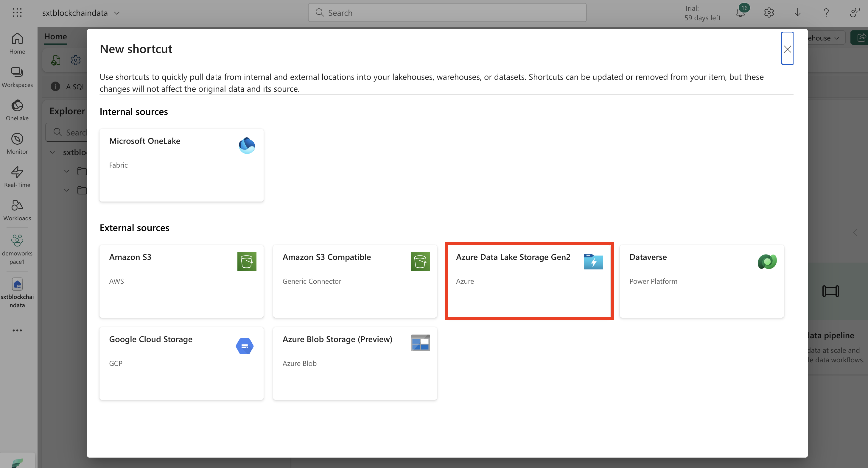Open the three-dot more options in sidebar
The image size is (868, 468).
point(17,330)
